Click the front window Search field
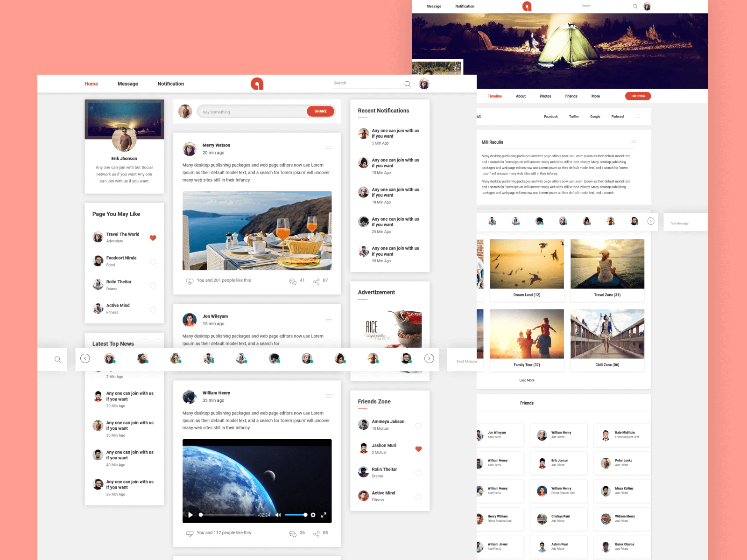 coord(368,84)
